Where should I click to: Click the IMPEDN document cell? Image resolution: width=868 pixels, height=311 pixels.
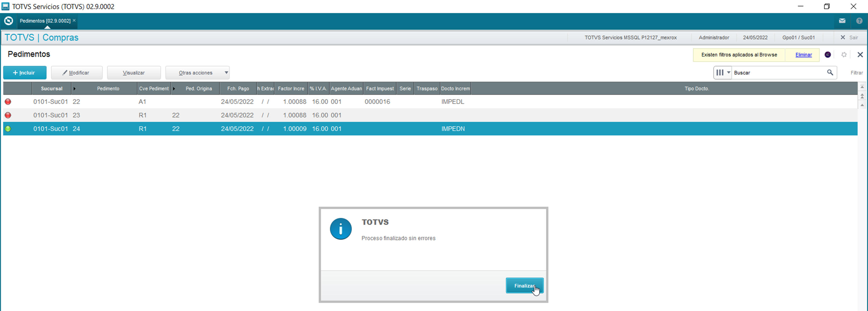453,129
